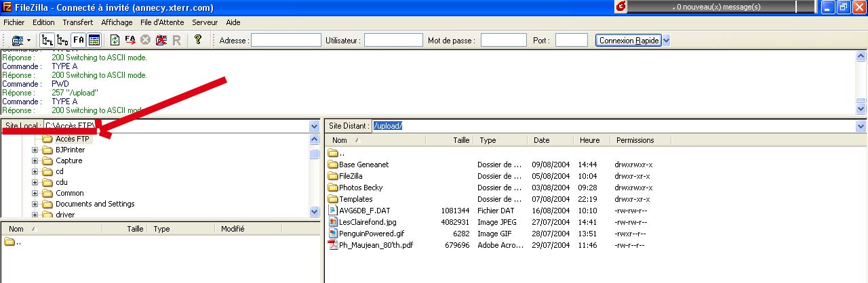Viewport: 868px width, 283px height.
Task: Toggle the message log display button
Action: click(79, 41)
